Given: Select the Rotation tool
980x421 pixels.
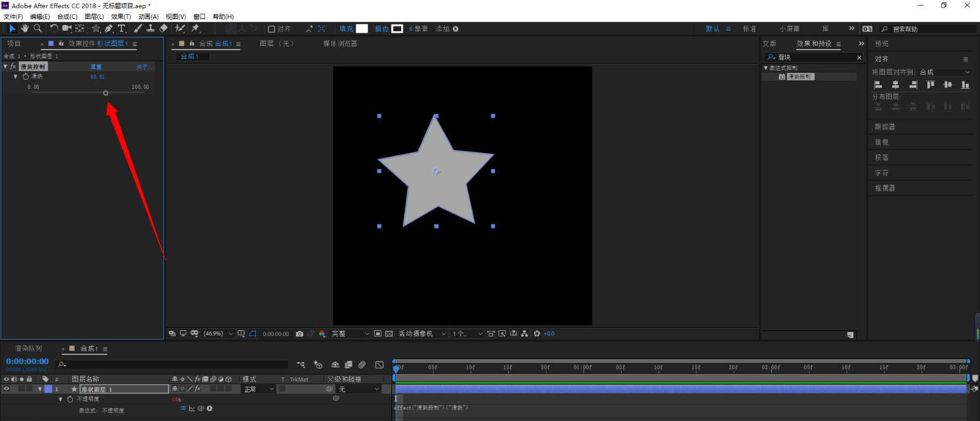Looking at the screenshot, I should 54,28.
